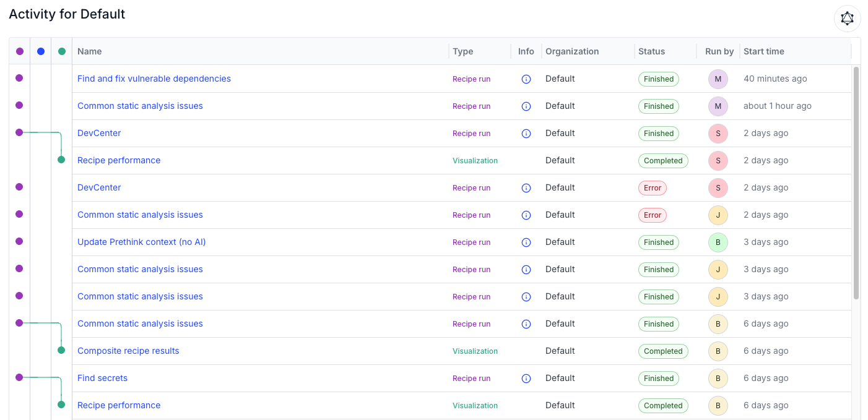Click the Error badge on DevCenter row

pos(653,188)
